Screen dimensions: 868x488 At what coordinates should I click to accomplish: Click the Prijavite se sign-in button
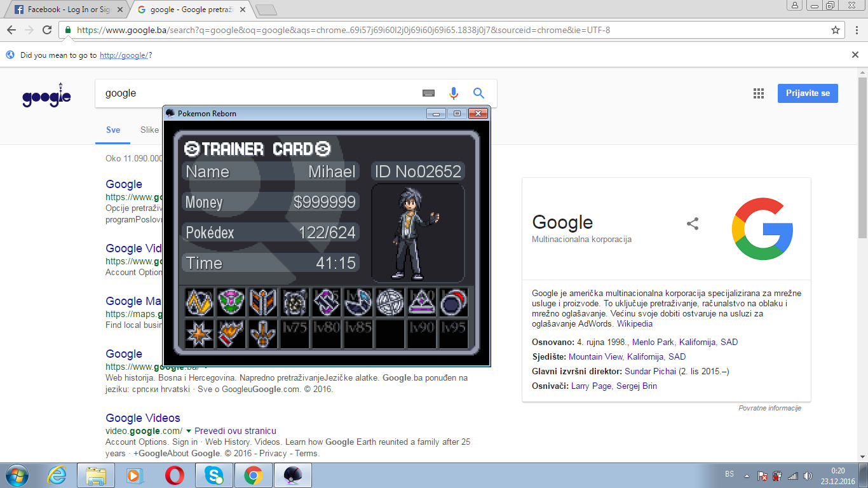coord(808,93)
